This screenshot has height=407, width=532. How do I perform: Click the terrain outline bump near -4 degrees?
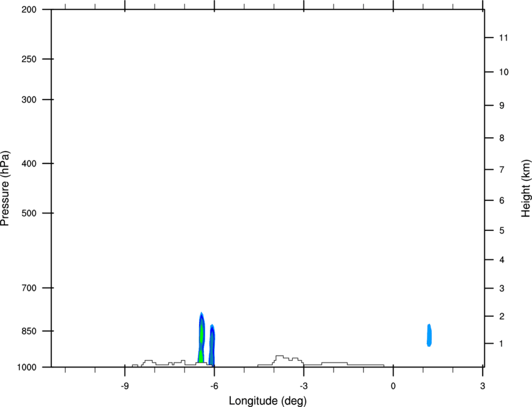(287, 360)
